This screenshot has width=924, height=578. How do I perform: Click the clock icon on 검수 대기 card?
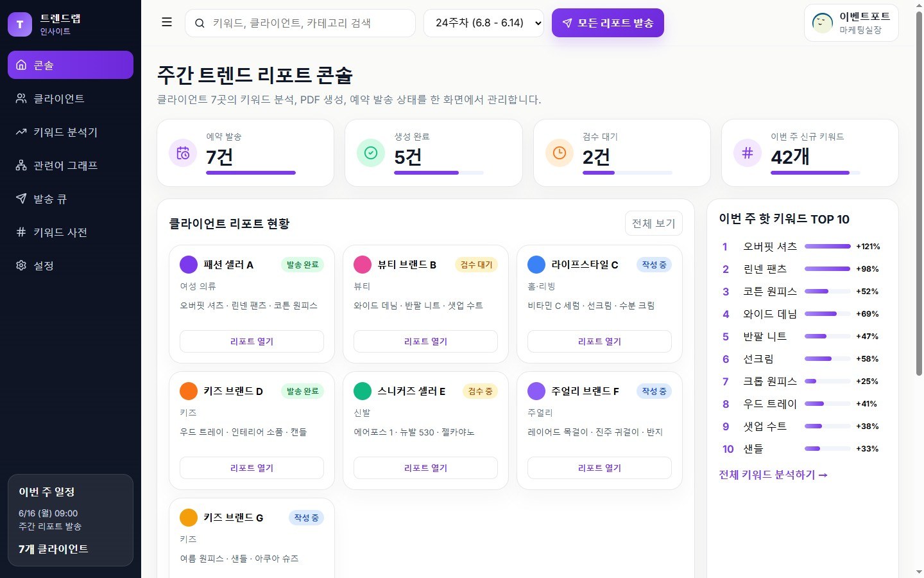(x=560, y=153)
